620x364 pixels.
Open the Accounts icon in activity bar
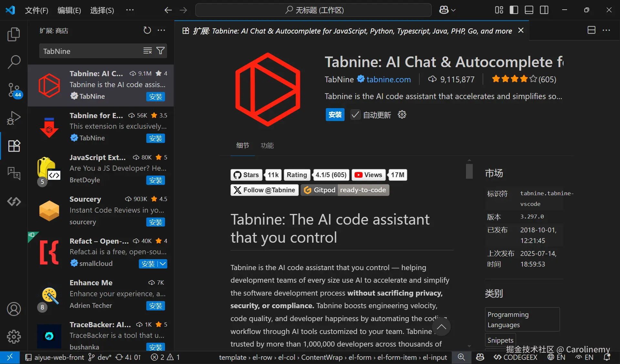click(x=14, y=309)
